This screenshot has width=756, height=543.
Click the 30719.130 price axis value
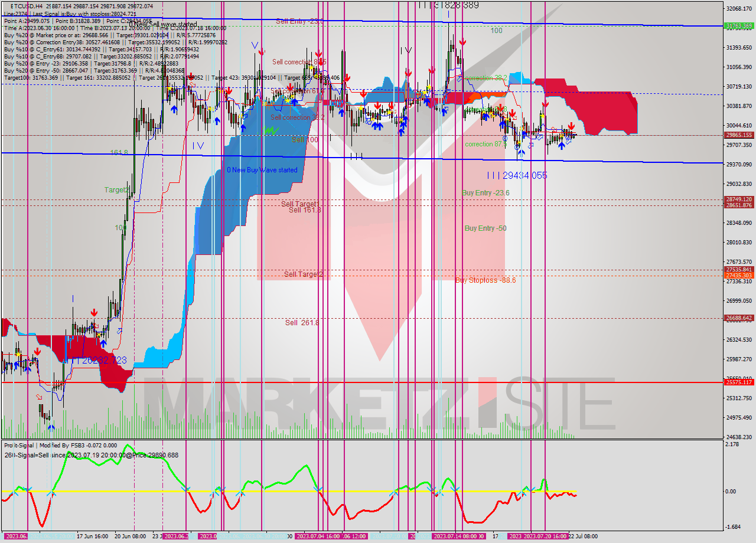tap(739, 86)
